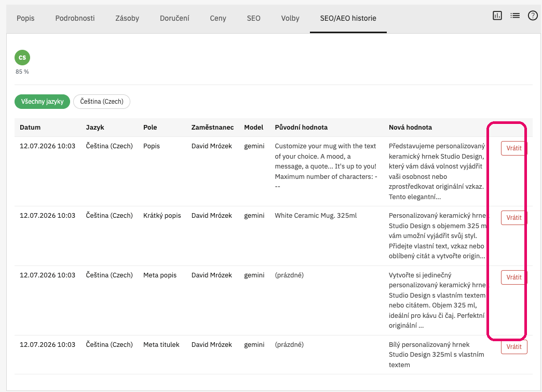Select the Meta popis field cell
Screen dimensions: 542x392
pos(160,275)
